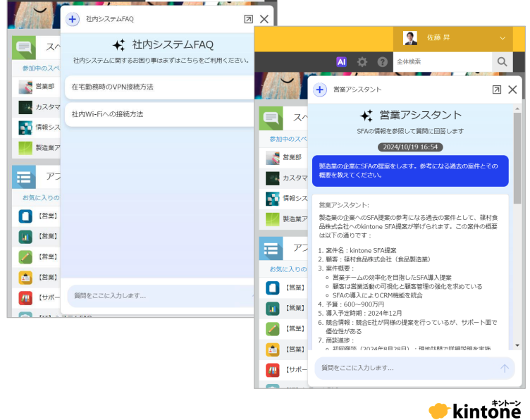
Task: Close the 営業アシスタント panel
Action: coord(512,89)
